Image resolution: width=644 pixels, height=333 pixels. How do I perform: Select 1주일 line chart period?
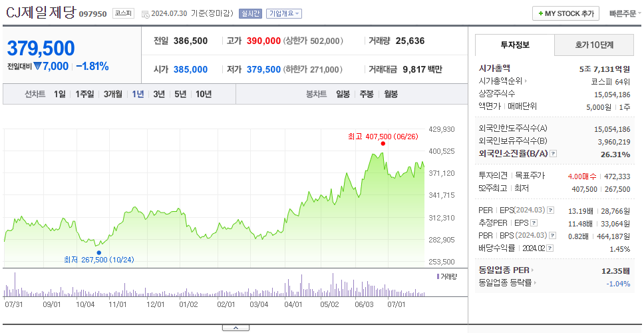tap(84, 94)
